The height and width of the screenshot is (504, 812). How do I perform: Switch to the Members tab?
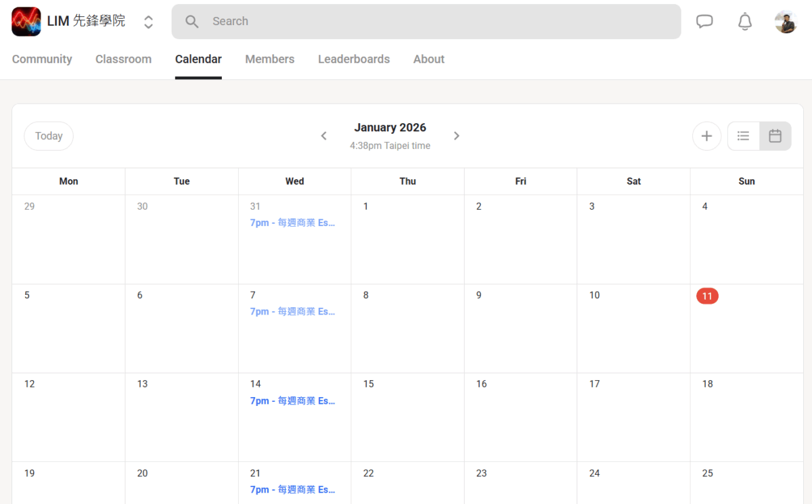click(x=269, y=59)
